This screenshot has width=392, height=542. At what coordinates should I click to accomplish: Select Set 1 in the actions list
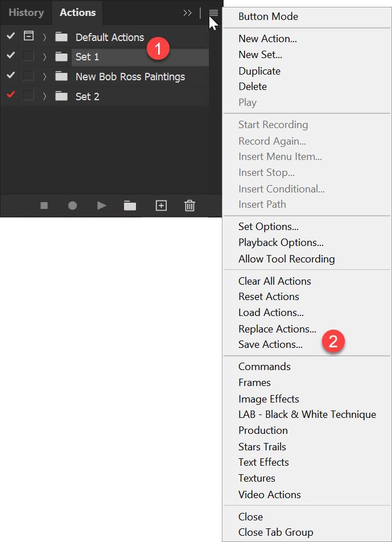[88, 57]
